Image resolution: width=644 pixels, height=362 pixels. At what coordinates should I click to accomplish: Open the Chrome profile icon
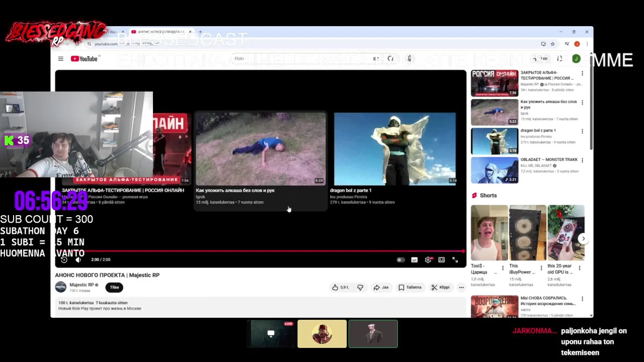[577, 44]
